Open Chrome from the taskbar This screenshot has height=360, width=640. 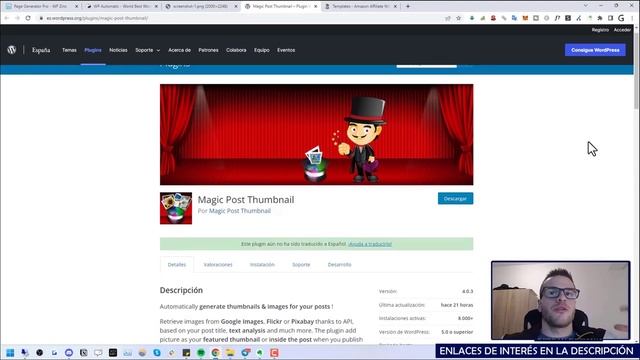click(216, 353)
